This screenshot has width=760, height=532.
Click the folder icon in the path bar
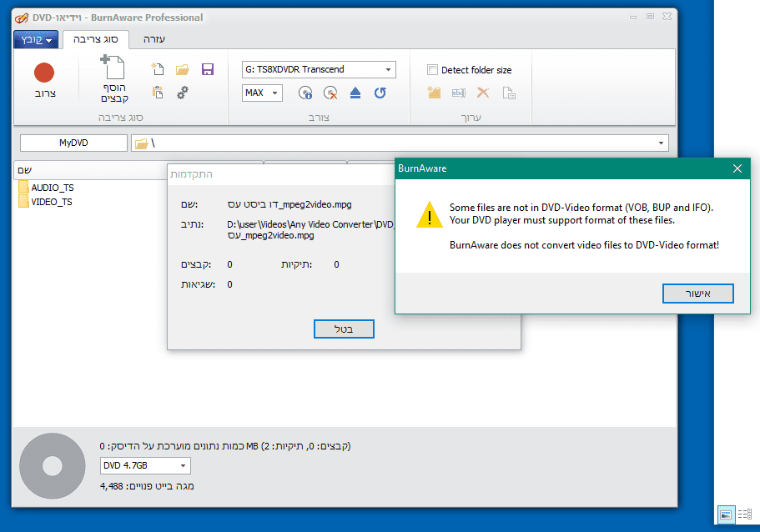point(141,143)
